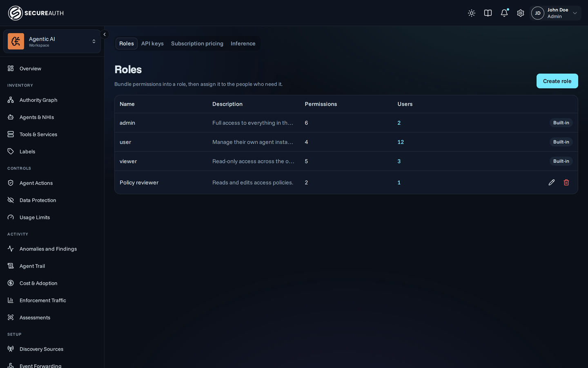Click the Assessments scan icon
This screenshot has width=588, height=368.
click(x=11, y=317)
